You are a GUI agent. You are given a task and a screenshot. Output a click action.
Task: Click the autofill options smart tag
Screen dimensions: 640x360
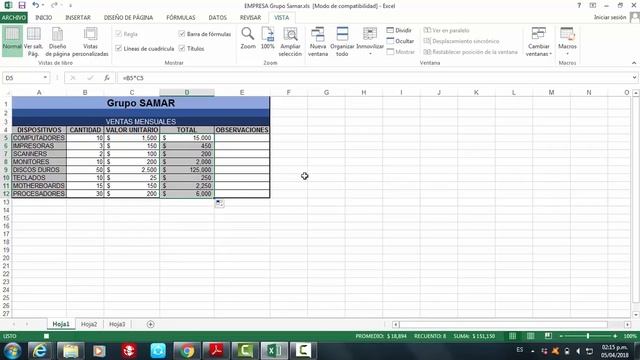(220, 203)
